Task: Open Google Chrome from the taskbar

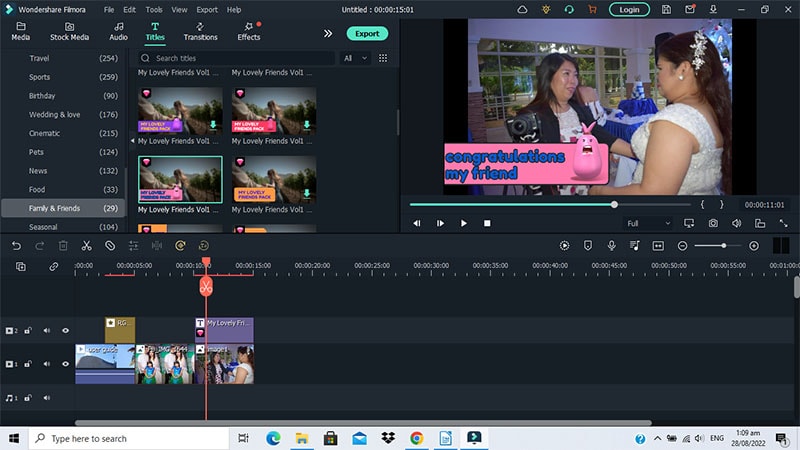Action: tap(417, 438)
